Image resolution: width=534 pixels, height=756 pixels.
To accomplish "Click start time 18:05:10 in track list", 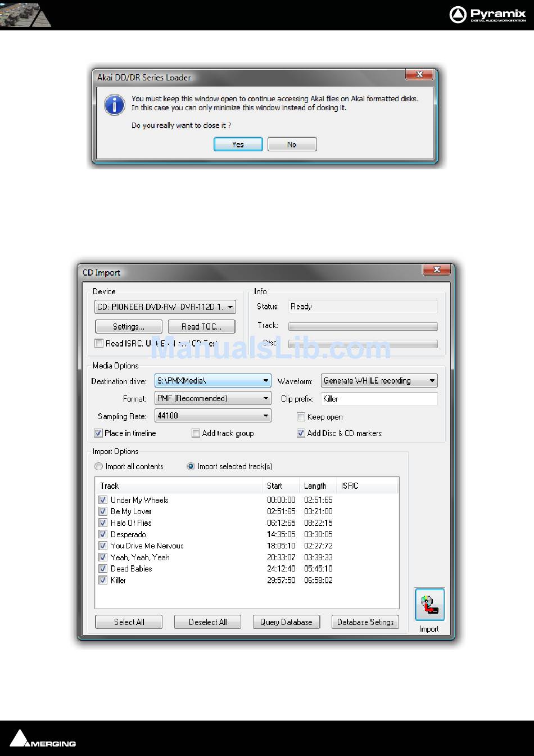I will click(281, 546).
